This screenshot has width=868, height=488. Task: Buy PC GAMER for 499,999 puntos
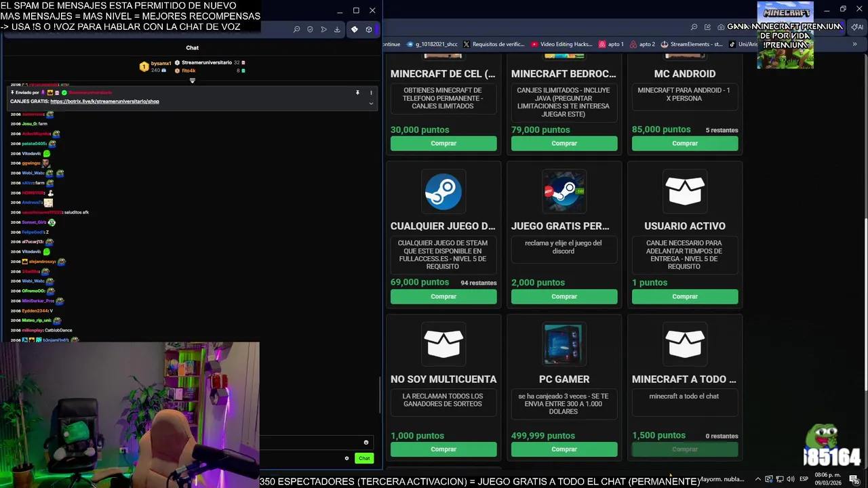(x=564, y=449)
